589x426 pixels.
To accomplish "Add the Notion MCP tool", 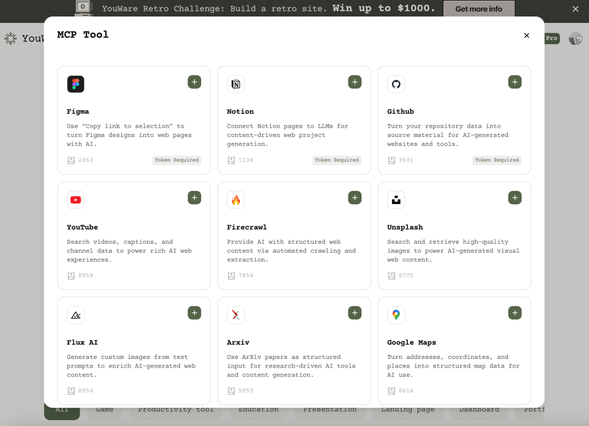I will coord(355,82).
